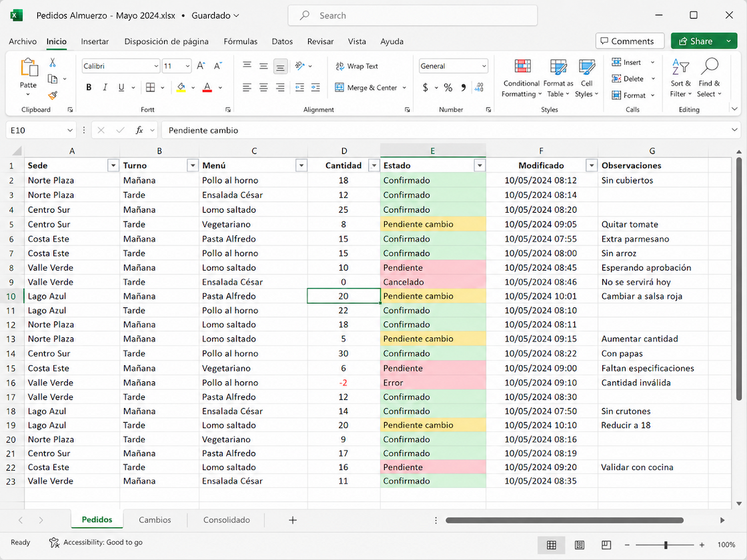This screenshot has height=560, width=747.
Task: Click the Orientation text angle icon
Action: tap(299, 66)
